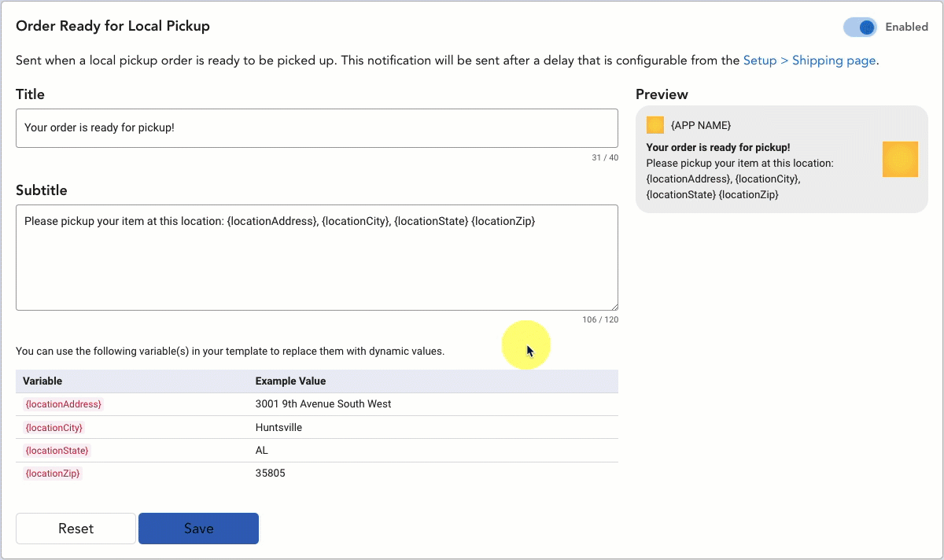
Task: Click the example value "Huntsville"
Action: coord(278,428)
